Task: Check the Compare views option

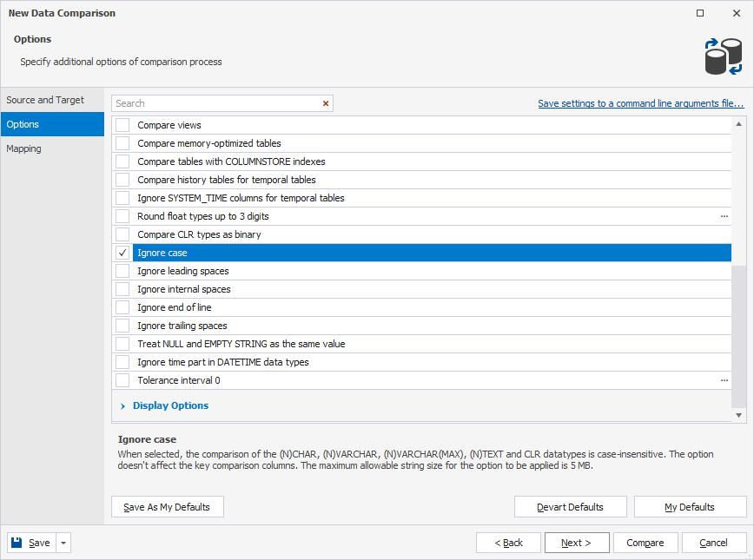Action: point(122,125)
